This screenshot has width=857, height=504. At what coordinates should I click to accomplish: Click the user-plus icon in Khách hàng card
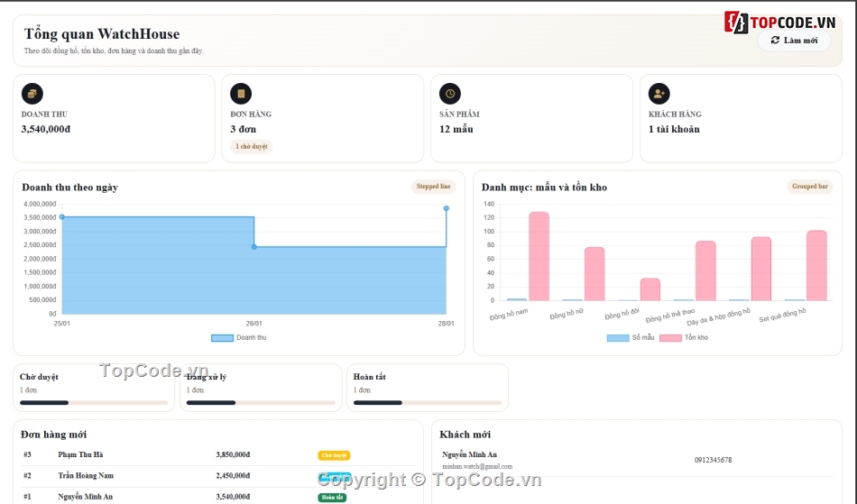[659, 94]
